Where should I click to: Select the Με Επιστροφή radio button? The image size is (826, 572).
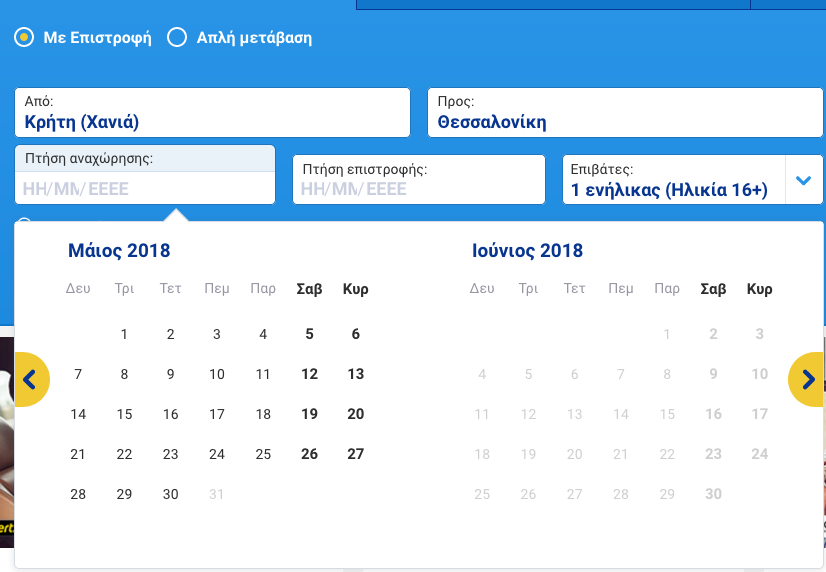24,37
